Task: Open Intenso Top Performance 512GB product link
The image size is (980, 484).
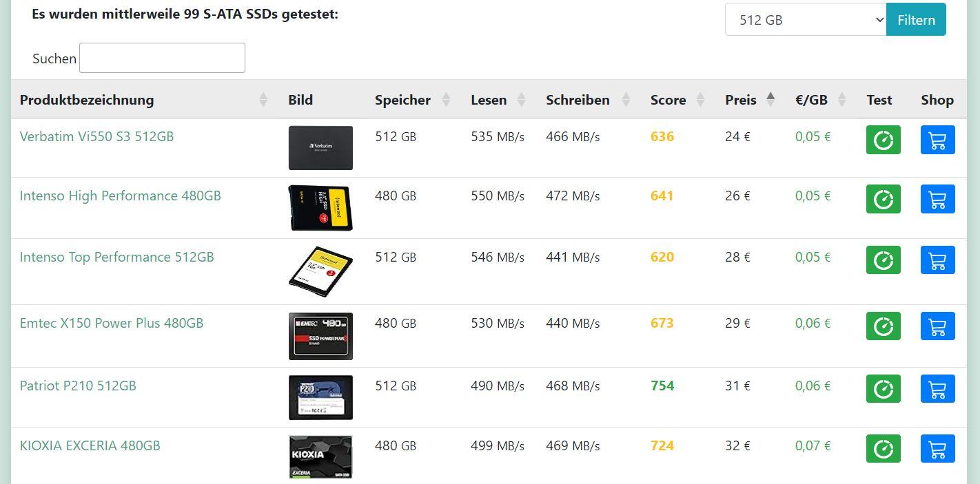Action: tap(116, 257)
